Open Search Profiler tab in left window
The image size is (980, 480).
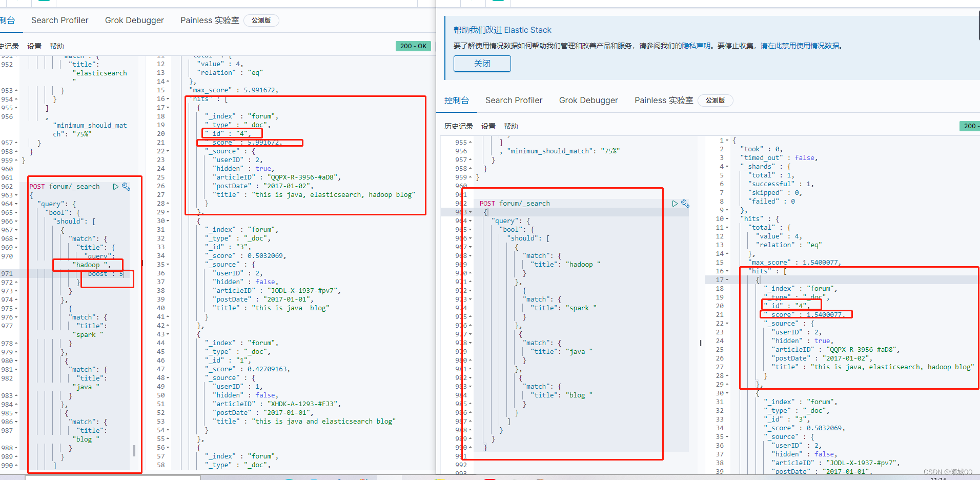(60, 20)
